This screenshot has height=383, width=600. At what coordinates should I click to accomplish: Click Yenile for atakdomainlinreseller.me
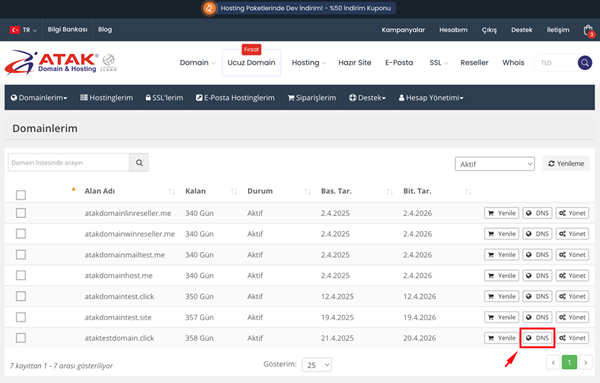click(x=502, y=213)
